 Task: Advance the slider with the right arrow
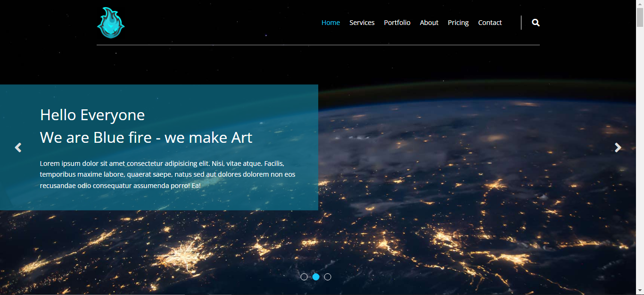pos(618,147)
